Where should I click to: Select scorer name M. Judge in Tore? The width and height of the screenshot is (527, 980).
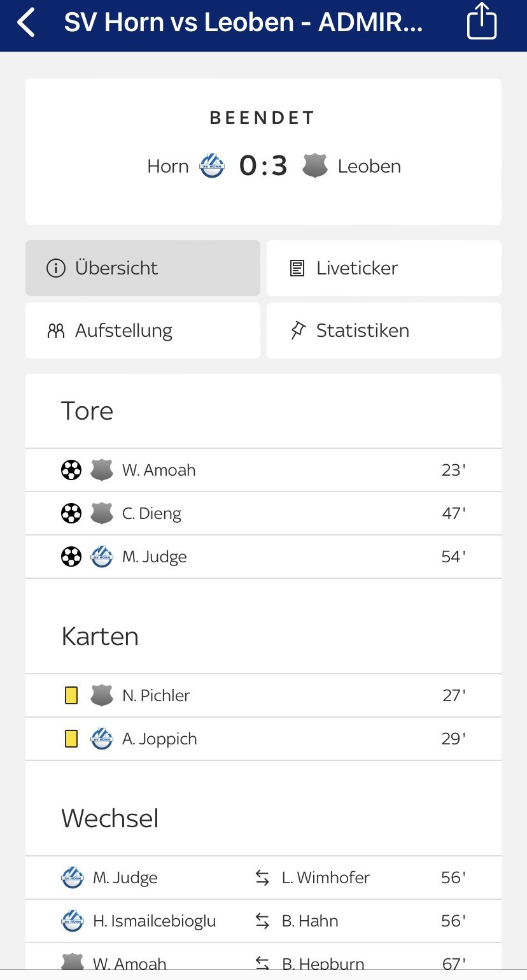click(155, 557)
